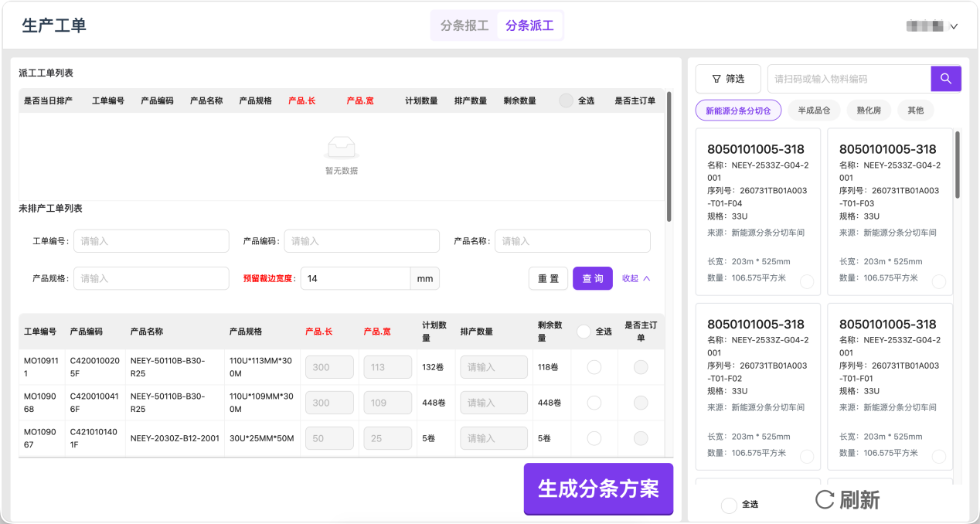
Task: Click the 预留裁边宽度 field showing 14
Action: 355,278
